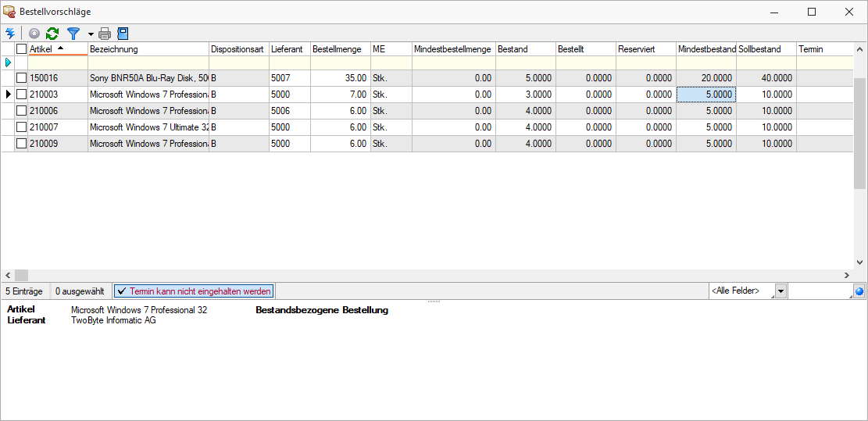
Task: Sort by the Bezeichnung column header
Action: click(x=148, y=49)
